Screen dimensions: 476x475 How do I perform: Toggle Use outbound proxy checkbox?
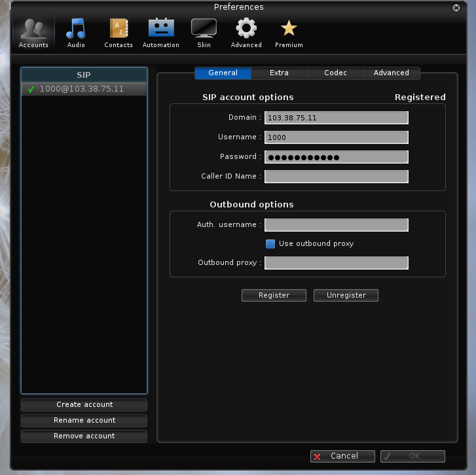pos(270,244)
